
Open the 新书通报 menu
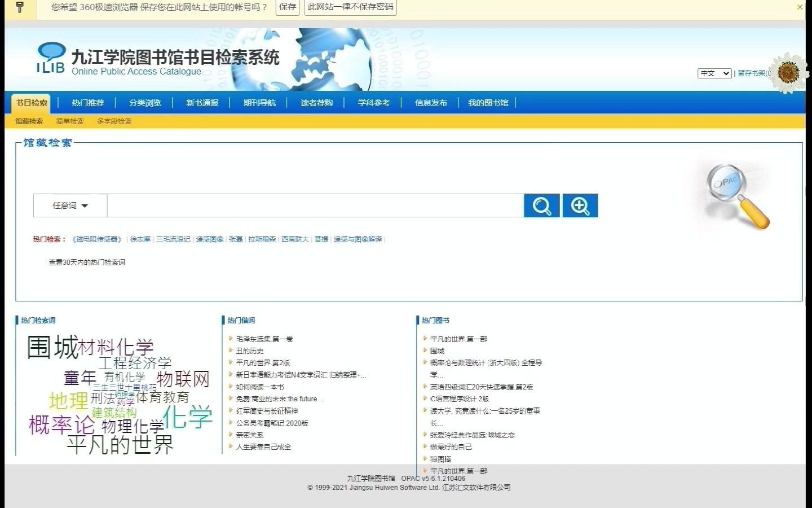coord(202,103)
